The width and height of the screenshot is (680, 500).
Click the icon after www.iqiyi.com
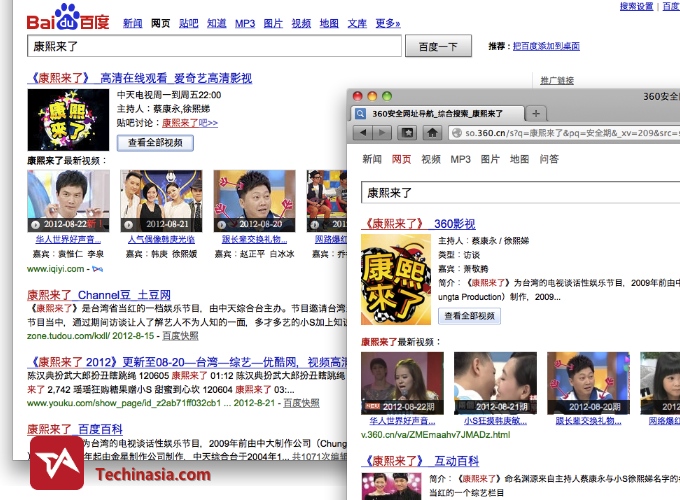point(98,269)
